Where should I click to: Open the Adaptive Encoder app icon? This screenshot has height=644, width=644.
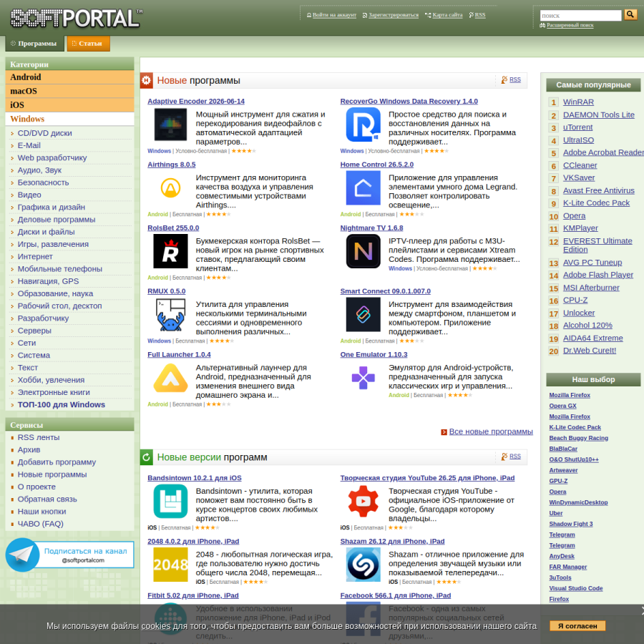[x=170, y=125]
